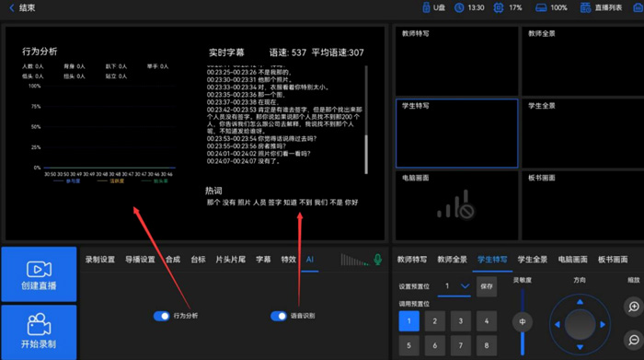Click the zoom in magnifier icon
644x360 pixels.
click(x=634, y=307)
